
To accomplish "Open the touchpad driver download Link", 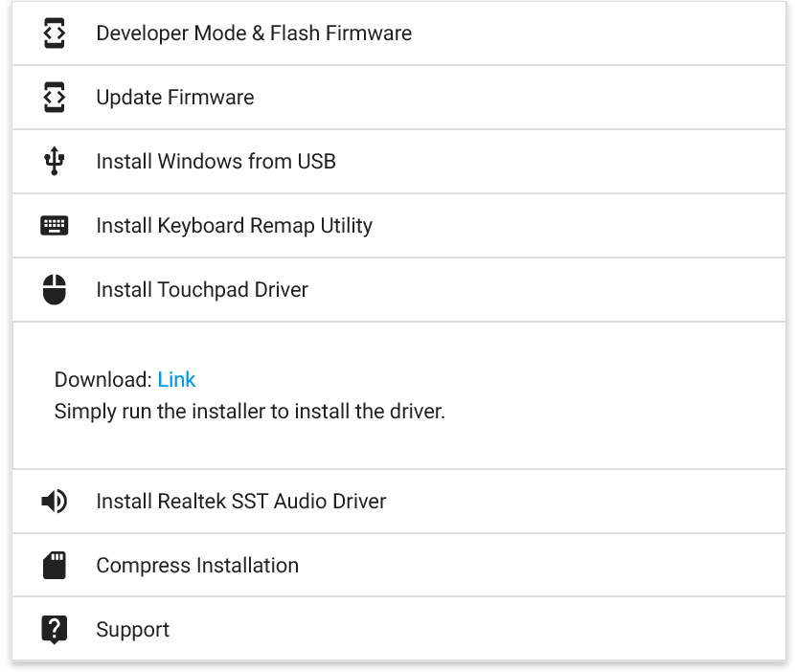I will click(176, 379).
